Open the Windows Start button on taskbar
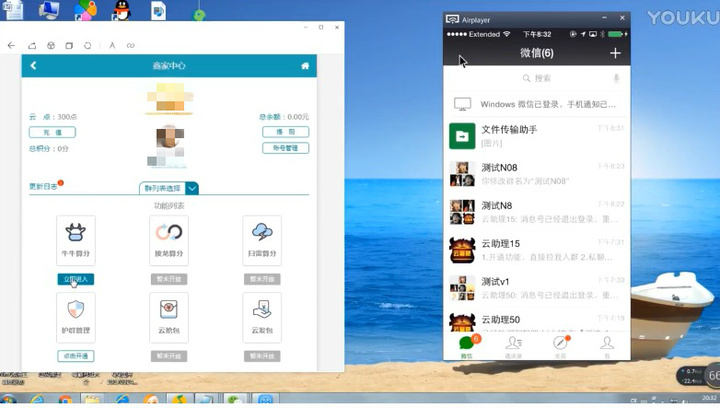 click(x=8, y=399)
